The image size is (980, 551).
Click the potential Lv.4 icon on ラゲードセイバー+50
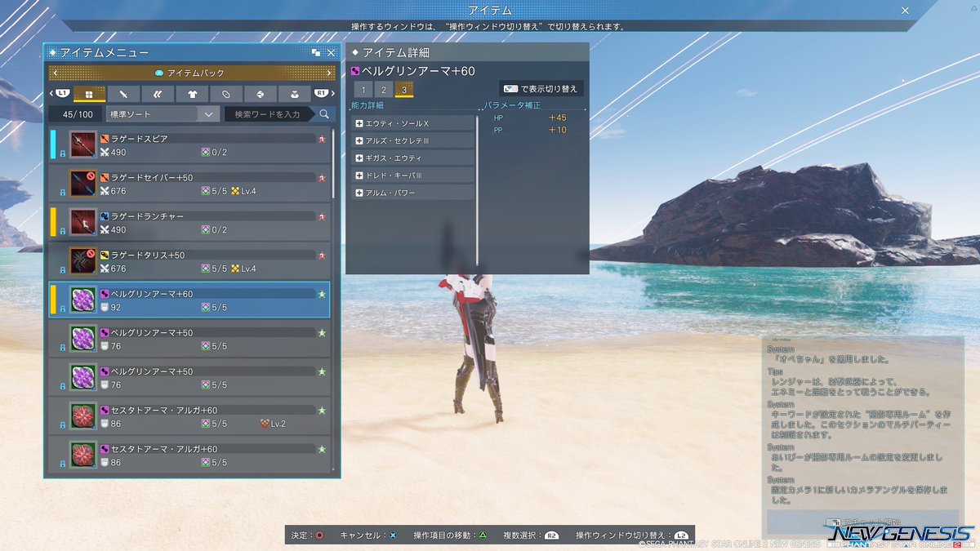click(235, 191)
